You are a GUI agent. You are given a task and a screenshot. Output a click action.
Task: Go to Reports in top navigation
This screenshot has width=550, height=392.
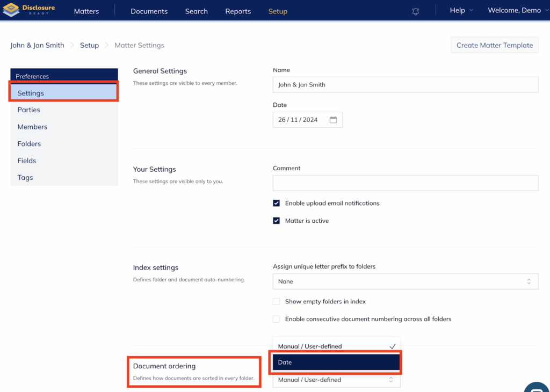238,11
